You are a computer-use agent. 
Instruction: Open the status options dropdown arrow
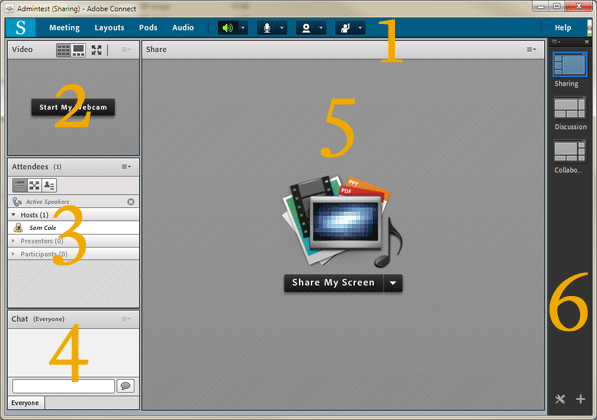360,28
